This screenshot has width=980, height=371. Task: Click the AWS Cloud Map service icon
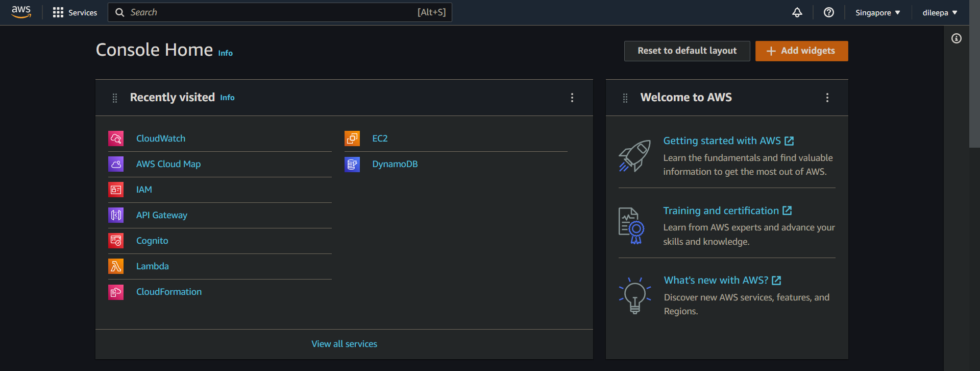[x=116, y=164]
